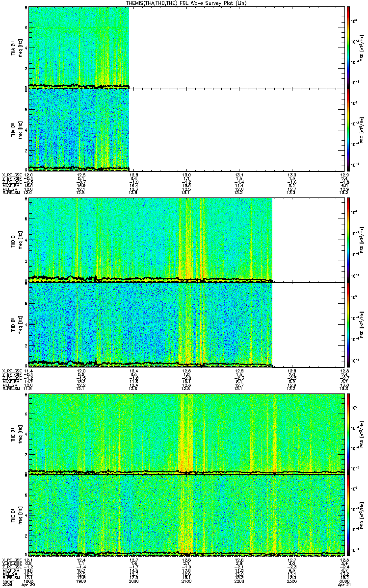
Task: Click the 'THA B⊥ freq [Hz]' axis label
Action: [x=16, y=48]
